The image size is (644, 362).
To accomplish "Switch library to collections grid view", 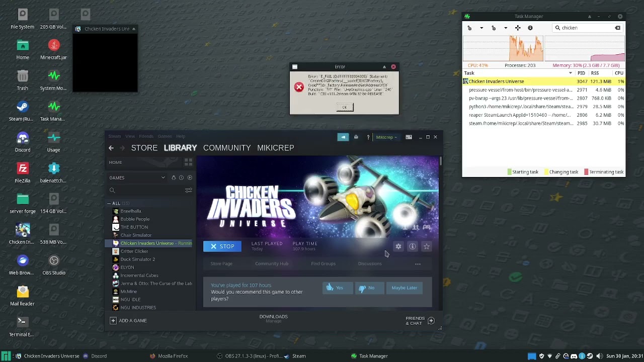I will (x=188, y=162).
